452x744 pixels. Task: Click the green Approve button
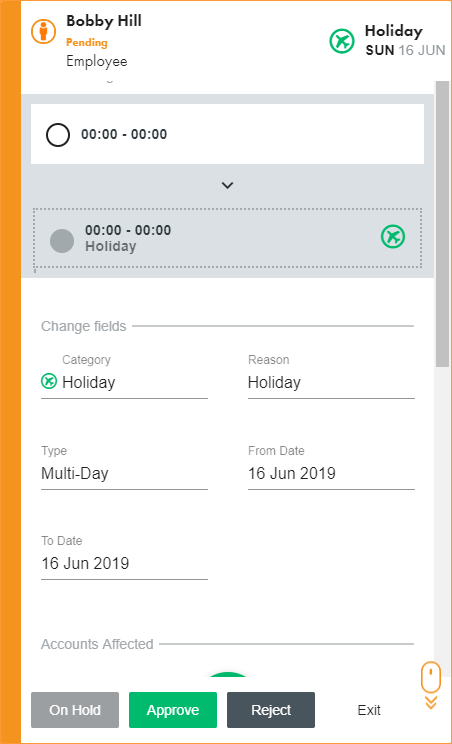pos(173,710)
